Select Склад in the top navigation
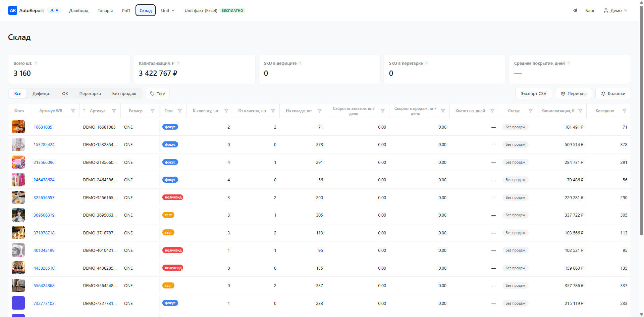 click(x=146, y=10)
